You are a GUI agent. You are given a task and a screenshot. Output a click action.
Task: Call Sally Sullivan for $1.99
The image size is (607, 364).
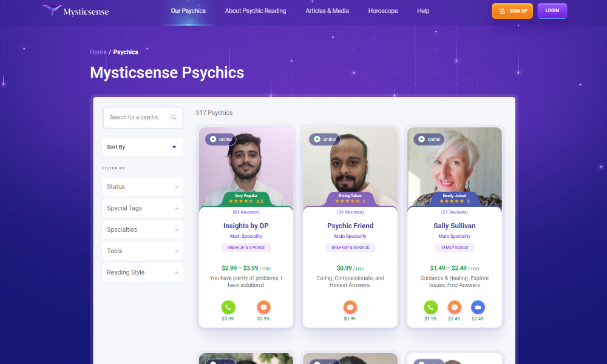tap(430, 308)
